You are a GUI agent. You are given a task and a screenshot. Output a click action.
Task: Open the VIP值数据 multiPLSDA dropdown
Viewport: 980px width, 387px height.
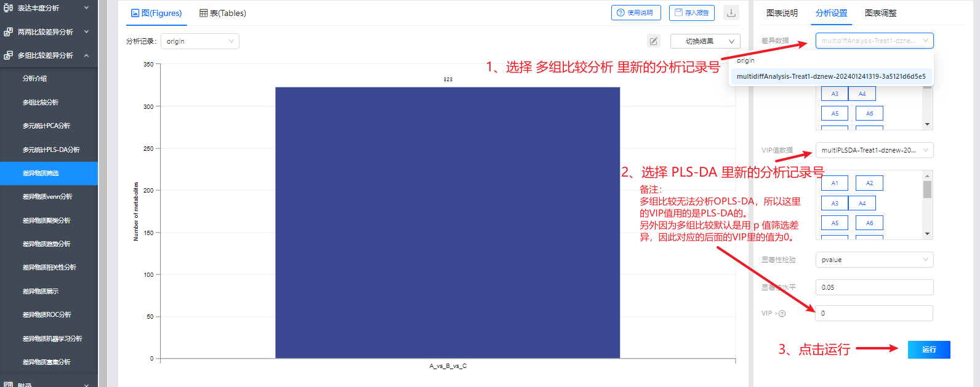click(x=874, y=150)
